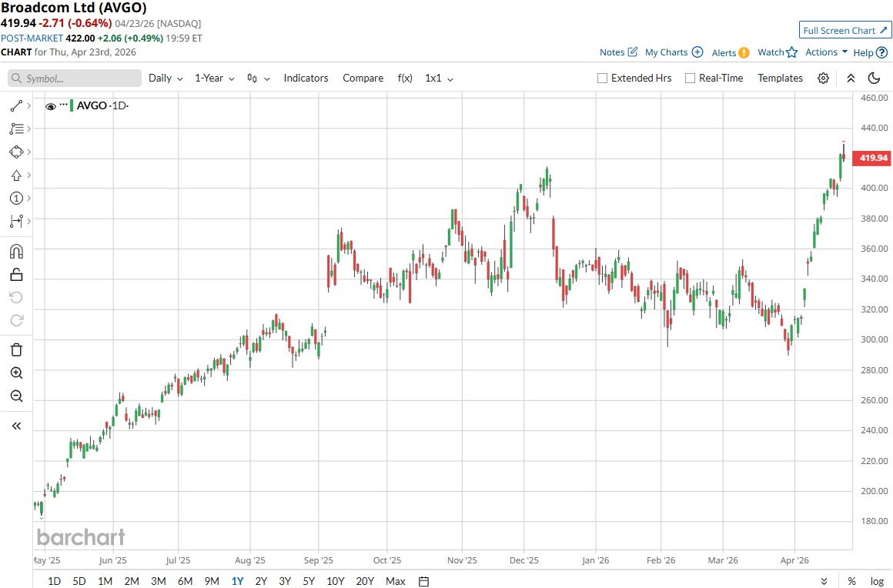Open AVGO series options ellipsis
893x588 pixels.
tap(63, 105)
